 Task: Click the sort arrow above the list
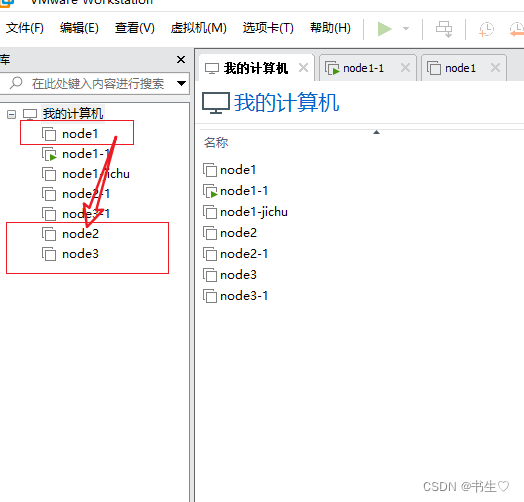376,132
